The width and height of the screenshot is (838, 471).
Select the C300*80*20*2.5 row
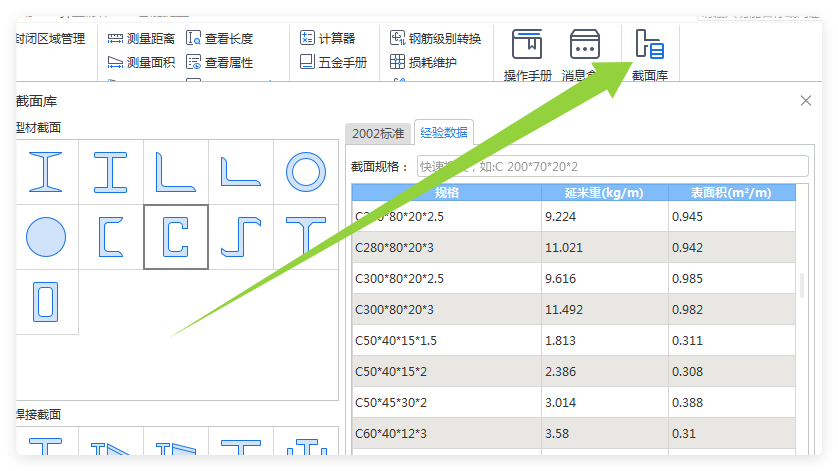(x=573, y=279)
